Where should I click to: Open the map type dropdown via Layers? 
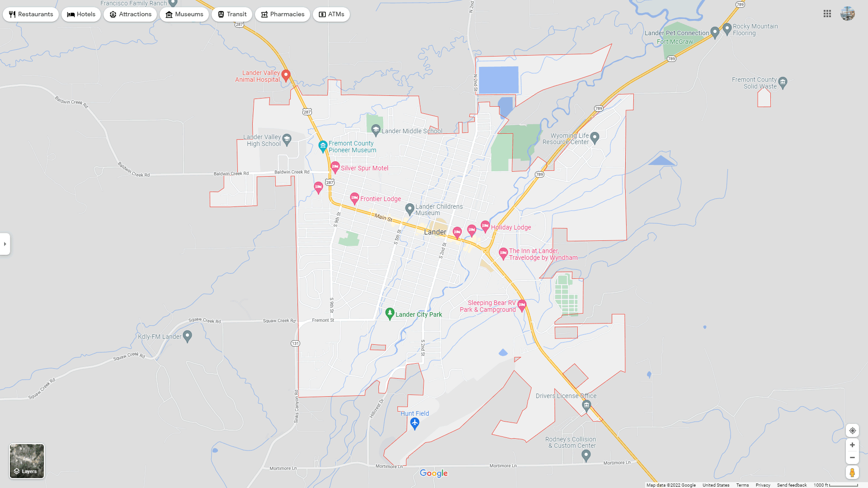[26, 460]
